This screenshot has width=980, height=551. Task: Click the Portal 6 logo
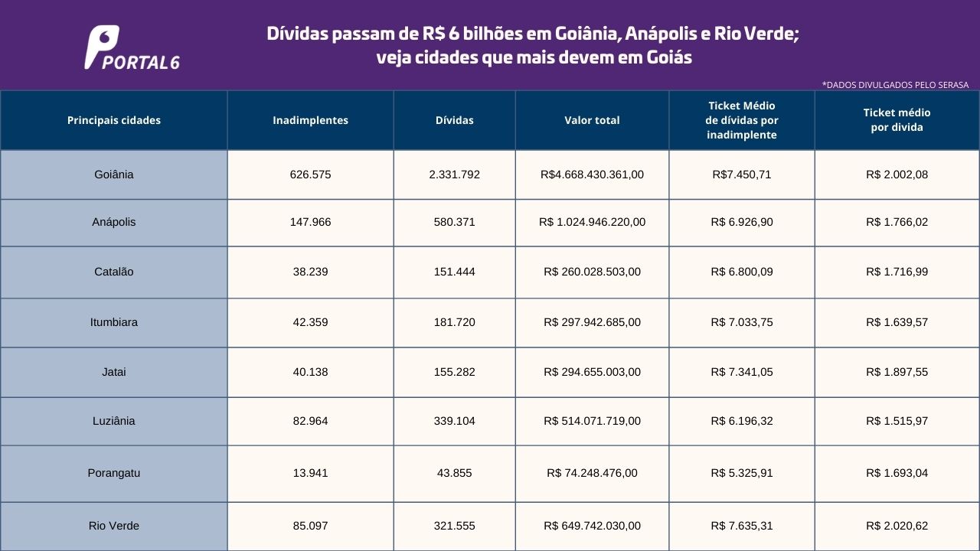132,47
